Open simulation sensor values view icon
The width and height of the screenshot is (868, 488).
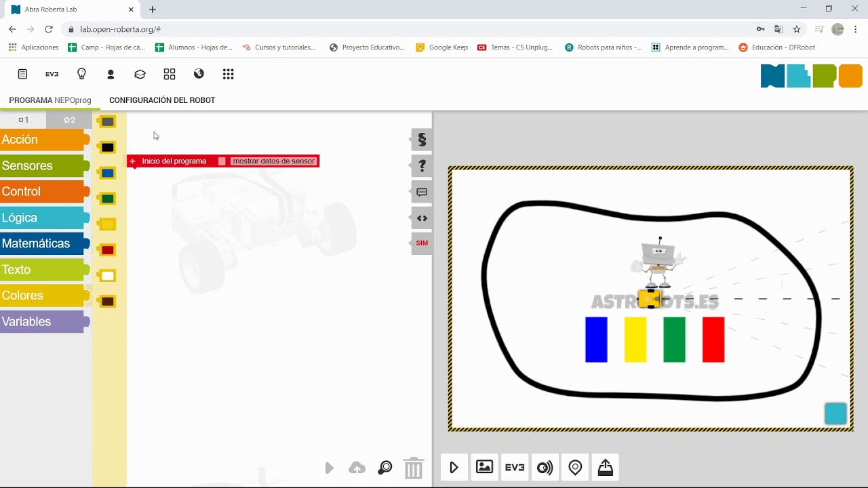point(545,467)
